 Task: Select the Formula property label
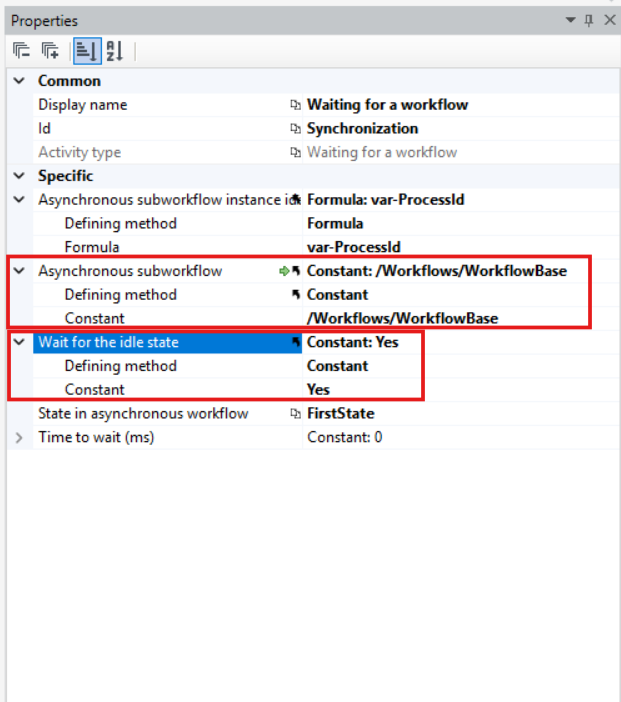tap(92, 247)
